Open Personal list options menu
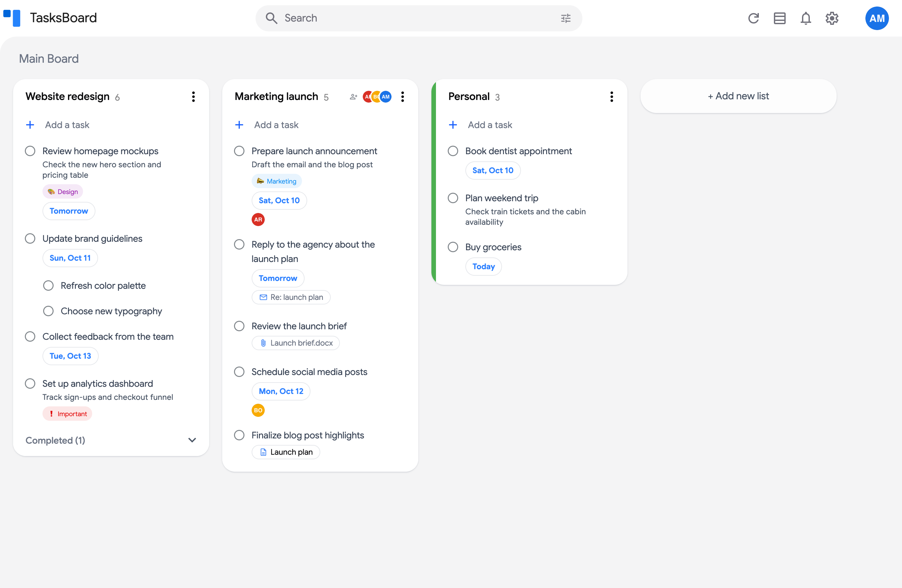The width and height of the screenshot is (902, 588). click(x=612, y=97)
